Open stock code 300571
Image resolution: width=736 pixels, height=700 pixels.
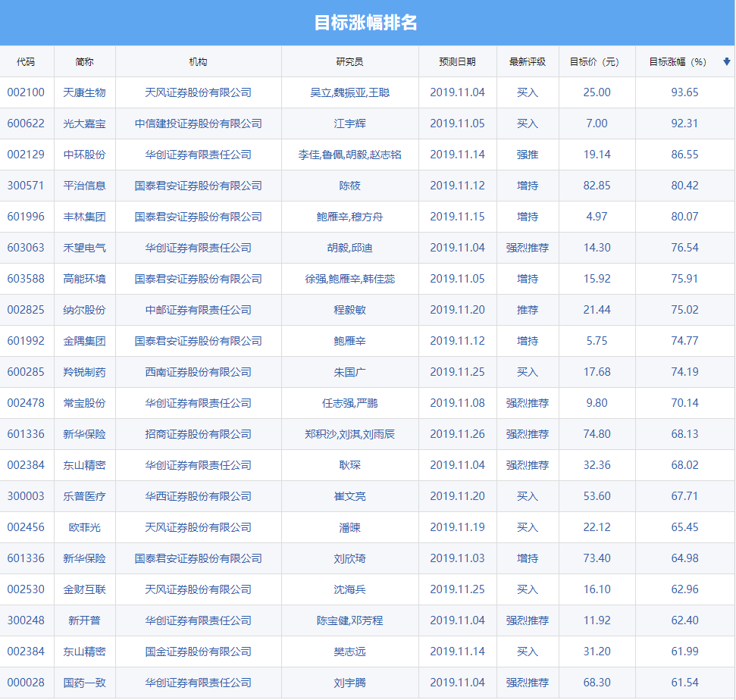[x=26, y=186]
